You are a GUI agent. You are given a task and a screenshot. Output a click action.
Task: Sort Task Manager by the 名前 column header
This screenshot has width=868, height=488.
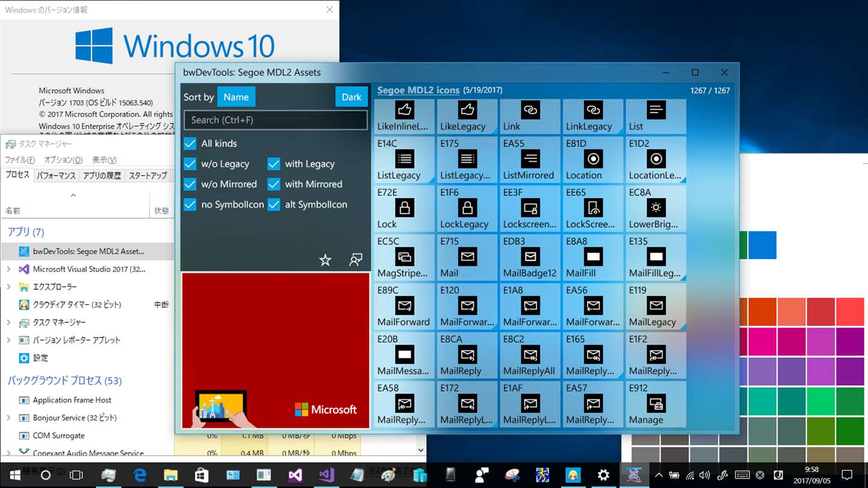[75, 206]
